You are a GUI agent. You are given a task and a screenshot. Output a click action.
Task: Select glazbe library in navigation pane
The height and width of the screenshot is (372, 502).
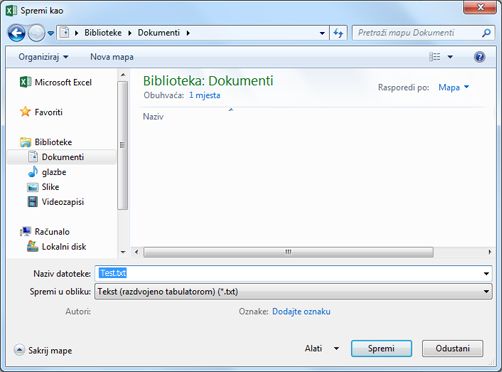point(47,172)
